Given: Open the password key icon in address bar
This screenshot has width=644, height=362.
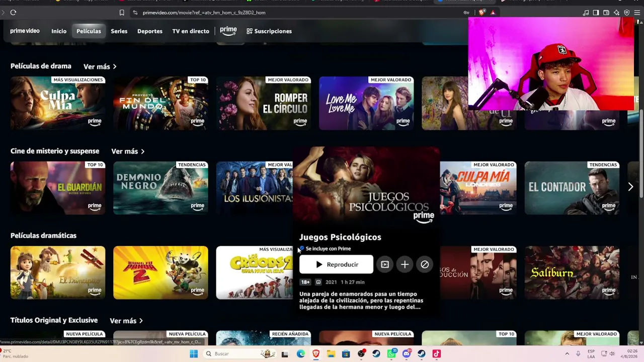Looking at the screenshot, I should tap(466, 13).
